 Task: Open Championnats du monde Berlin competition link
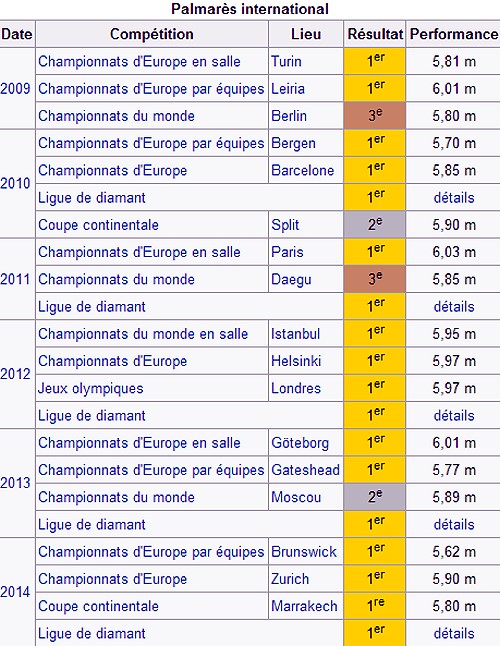tap(116, 116)
